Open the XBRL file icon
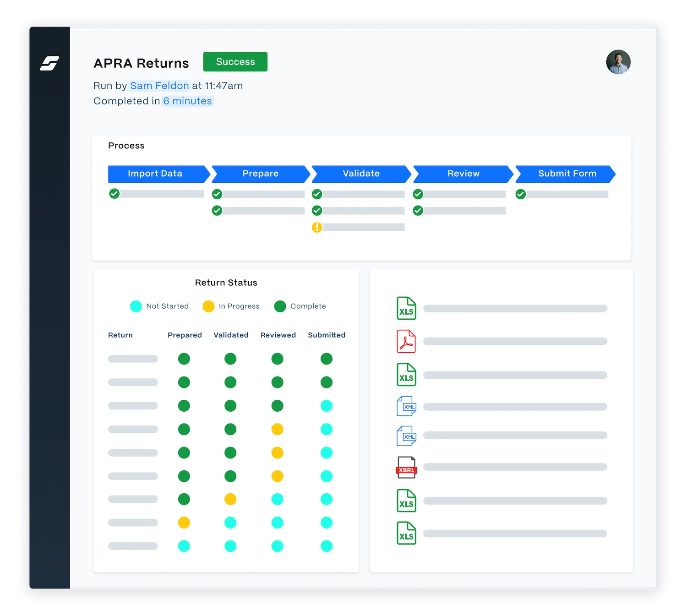The width and height of the screenshot is (687, 616). (406, 468)
